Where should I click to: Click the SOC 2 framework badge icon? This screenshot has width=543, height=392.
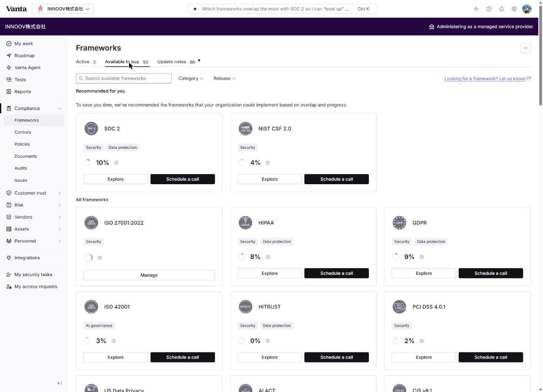click(91, 129)
